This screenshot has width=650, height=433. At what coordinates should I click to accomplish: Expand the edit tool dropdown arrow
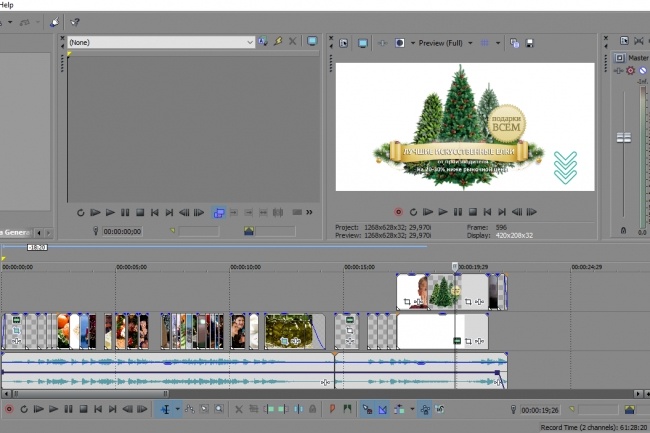[177, 409]
